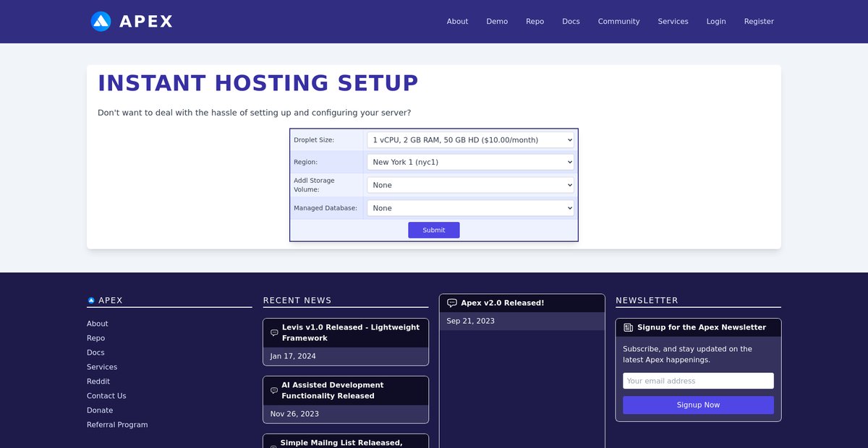Open footer Services link
Image resolution: width=868 pixels, height=448 pixels.
coord(102,367)
